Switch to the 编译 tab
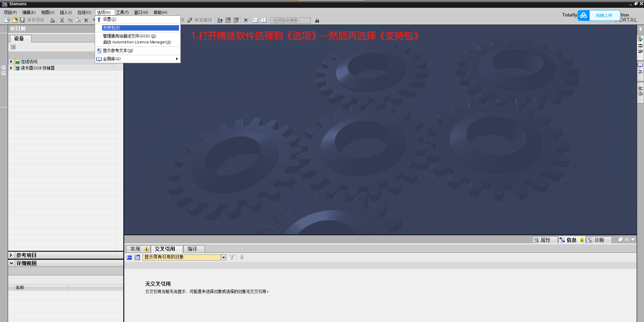Image resolution: width=644 pixels, height=322 pixels. click(194, 249)
